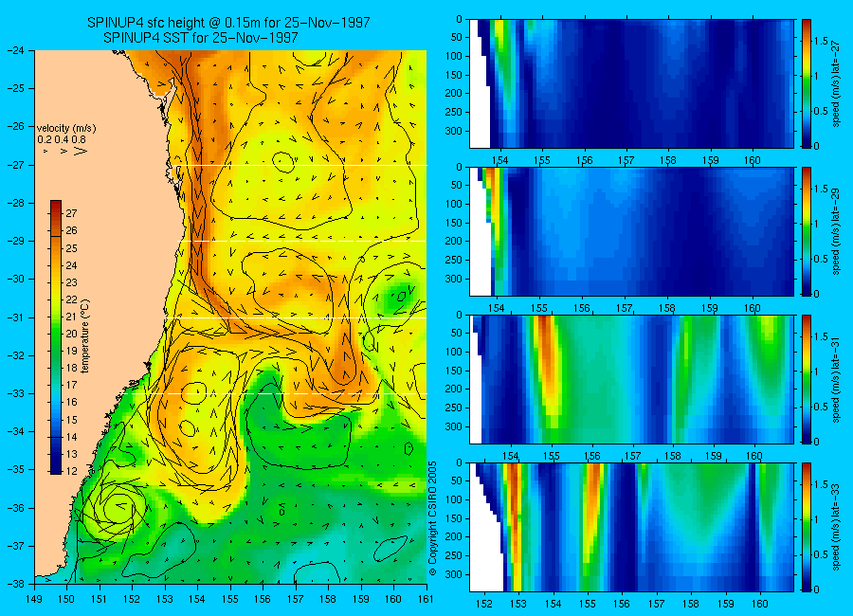Click the speed color bar of the lat=-33 panel

coord(806,527)
